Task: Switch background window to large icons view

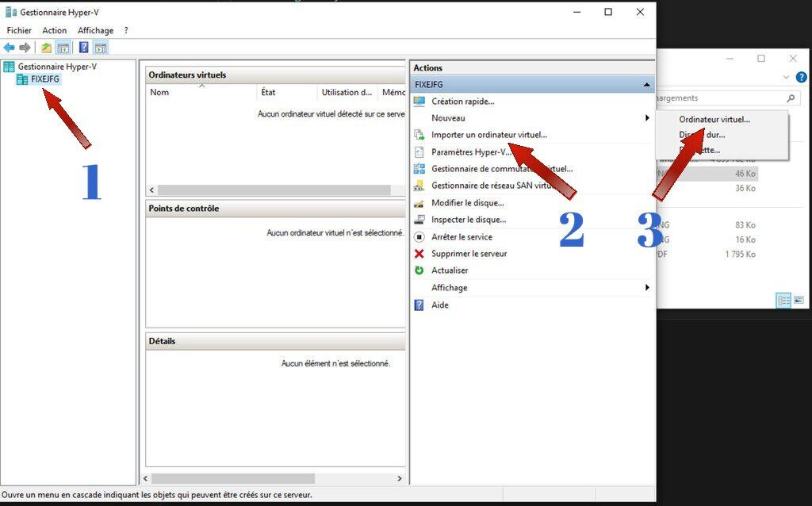Action: point(799,300)
